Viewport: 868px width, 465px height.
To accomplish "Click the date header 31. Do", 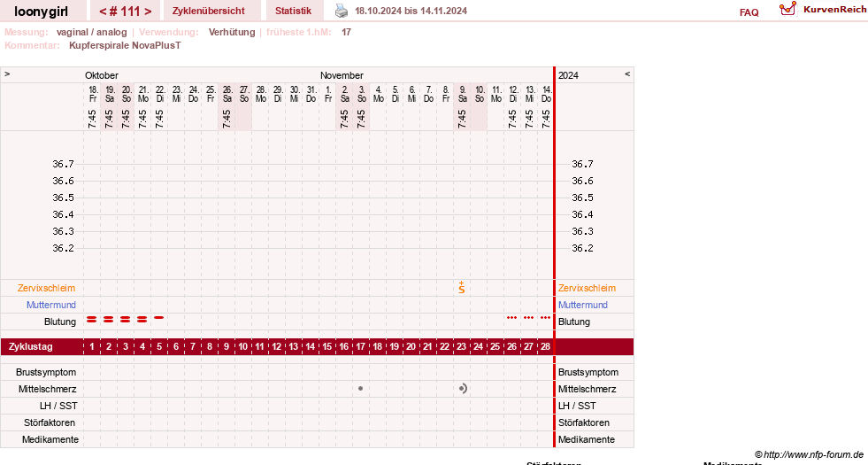I will pos(311,94).
